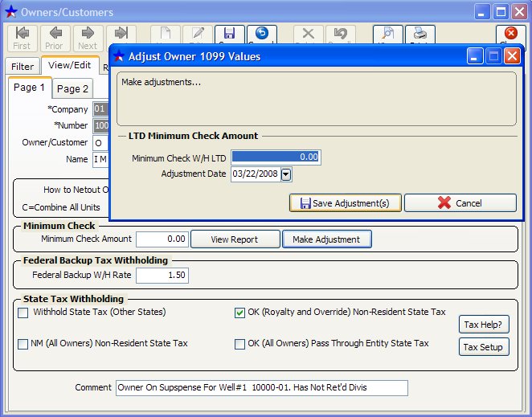
Task: Open Tax Help? button
Action: pos(484,325)
